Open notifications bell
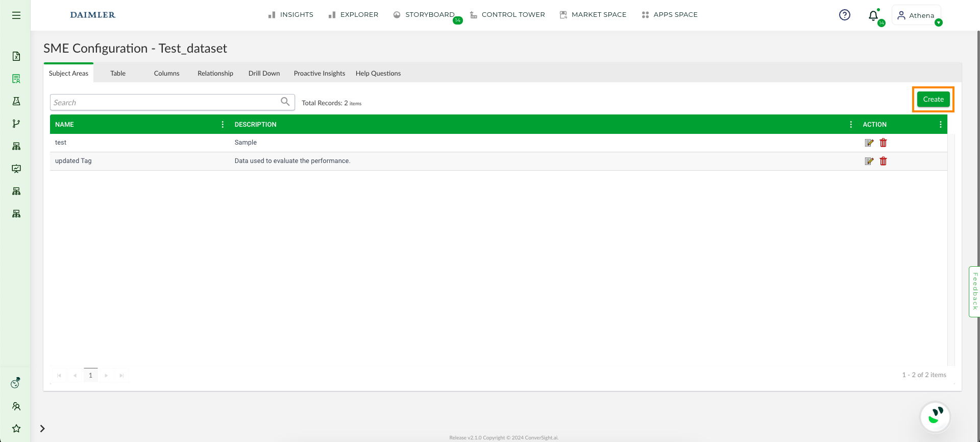This screenshot has width=980, height=442. pyautogui.click(x=873, y=15)
